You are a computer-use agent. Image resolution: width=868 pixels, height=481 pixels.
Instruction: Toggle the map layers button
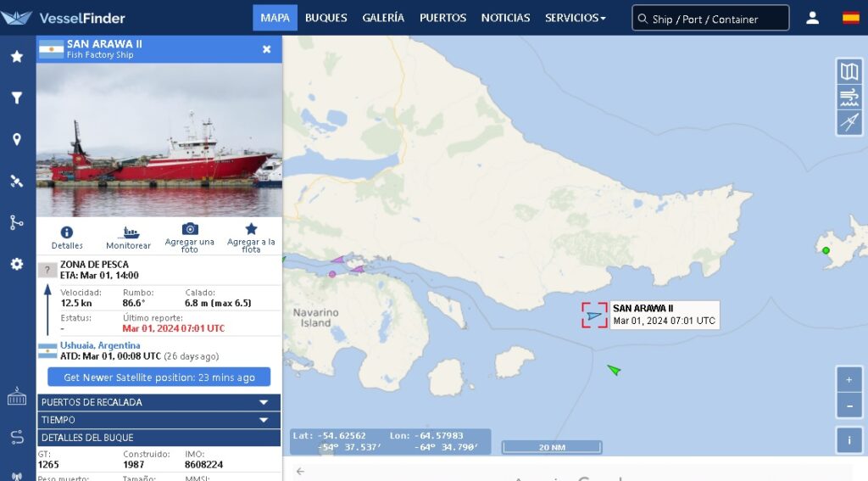pyautogui.click(x=849, y=71)
